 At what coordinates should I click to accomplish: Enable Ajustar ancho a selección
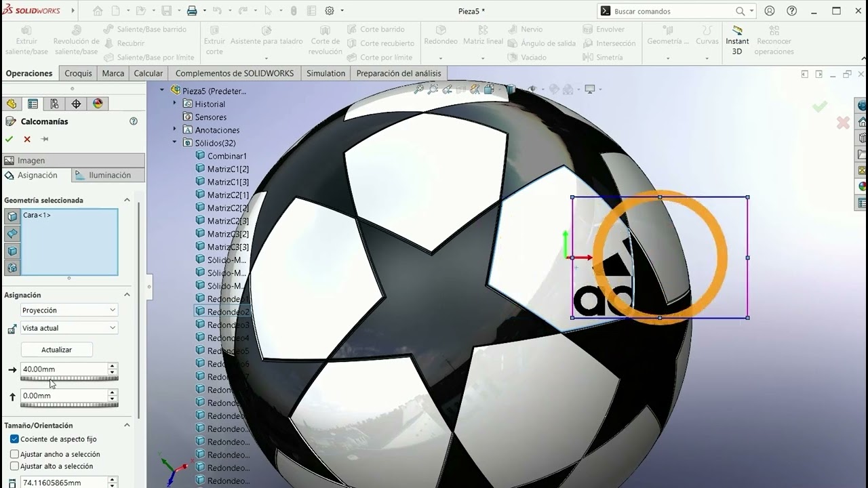coord(14,454)
